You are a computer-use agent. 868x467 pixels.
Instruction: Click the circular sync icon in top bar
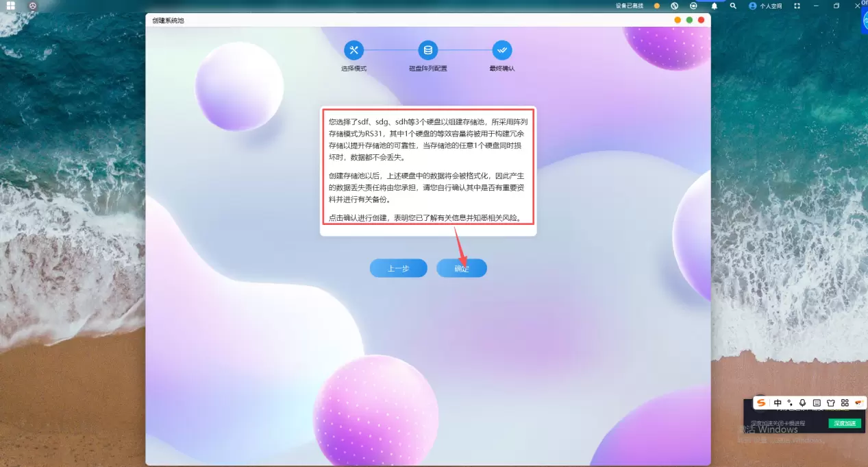click(x=693, y=5)
